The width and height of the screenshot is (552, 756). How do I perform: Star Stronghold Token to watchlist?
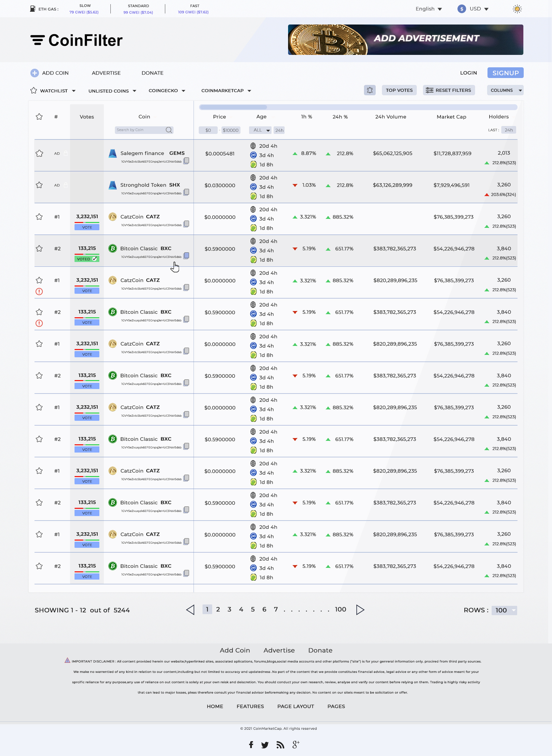click(x=39, y=185)
